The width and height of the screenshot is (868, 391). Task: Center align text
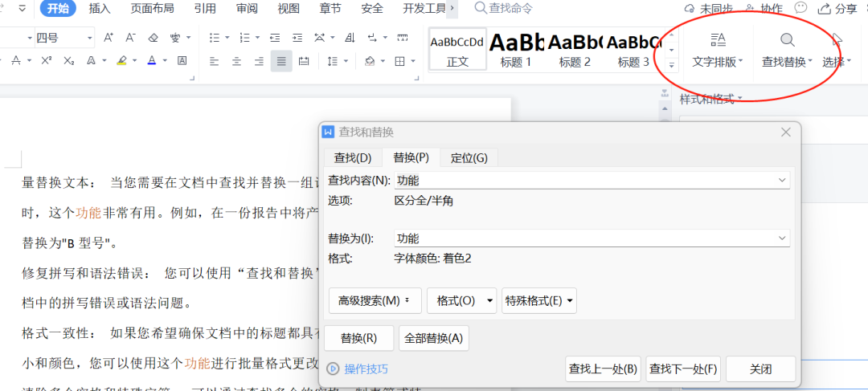click(x=237, y=61)
